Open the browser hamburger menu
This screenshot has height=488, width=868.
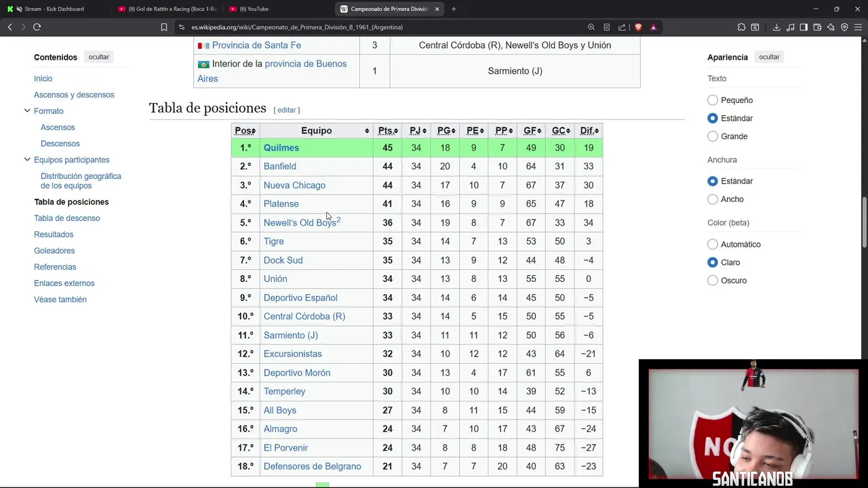(858, 27)
